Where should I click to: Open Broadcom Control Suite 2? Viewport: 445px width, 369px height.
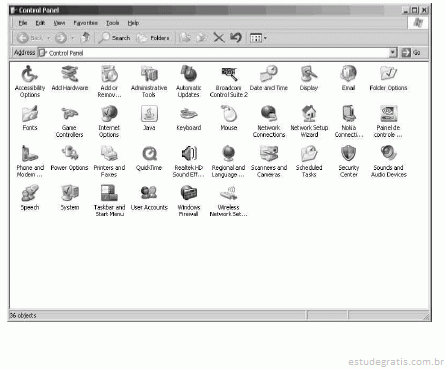(x=229, y=81)
